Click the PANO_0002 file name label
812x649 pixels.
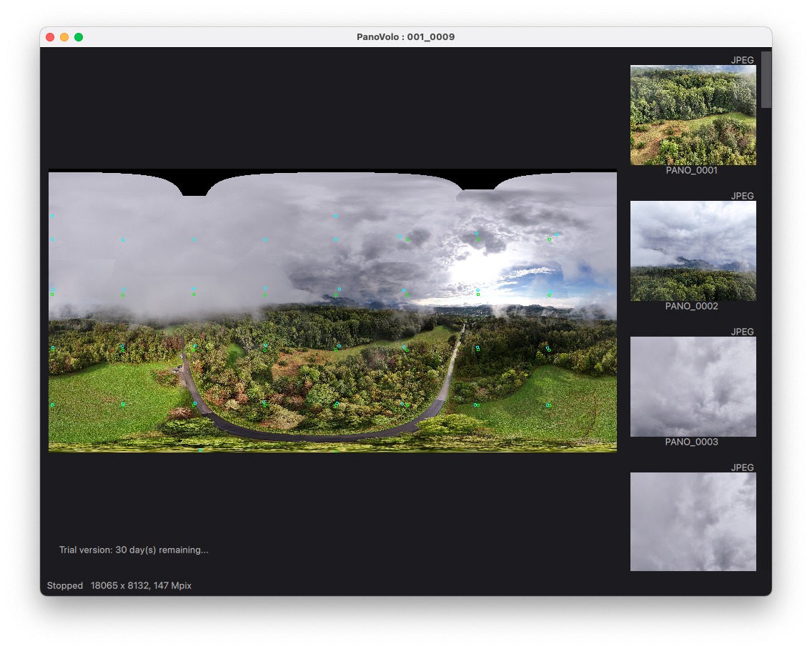[691, 306]
